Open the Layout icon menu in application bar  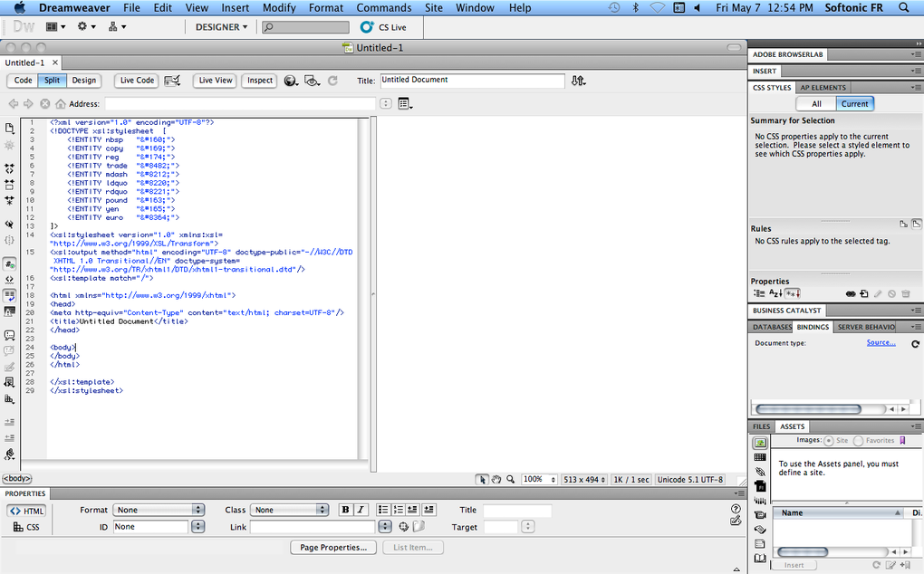[x=55, y=26]
